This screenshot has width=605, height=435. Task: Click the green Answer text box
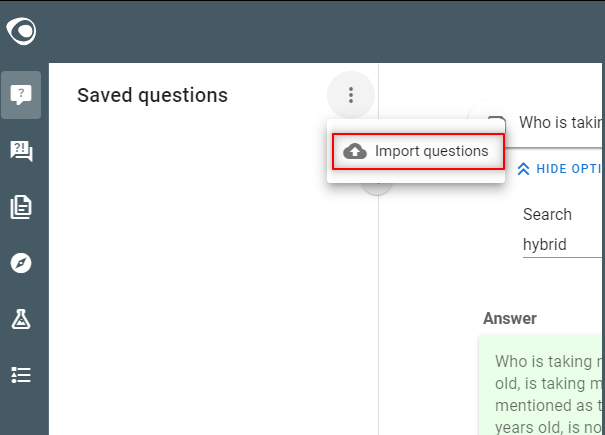[x=541, y=385]
